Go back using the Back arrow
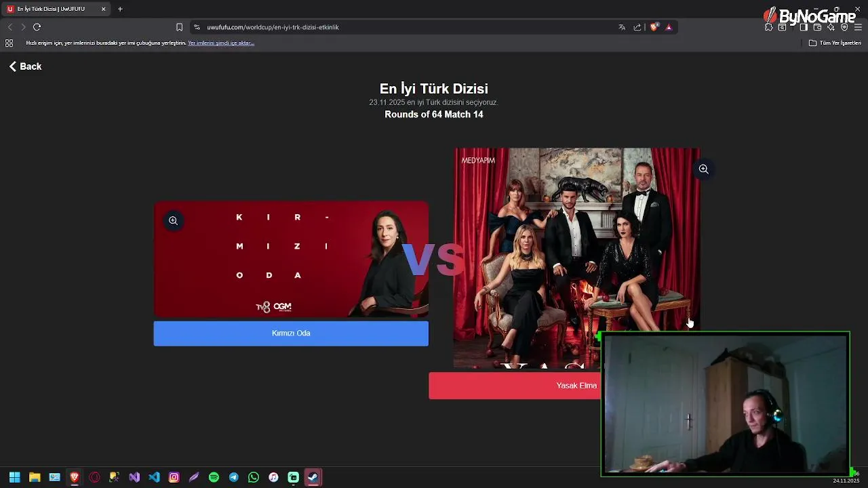 click(25, 66)
